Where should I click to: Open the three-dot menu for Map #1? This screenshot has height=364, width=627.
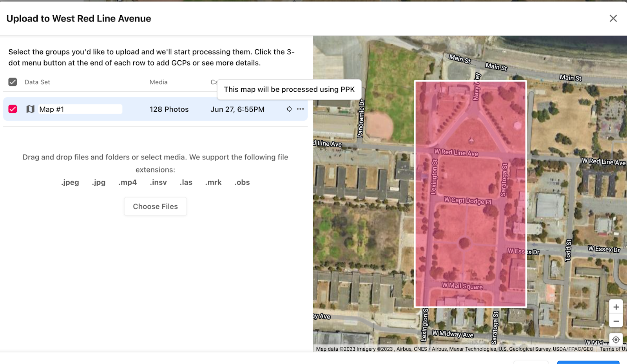pos(300,109)
